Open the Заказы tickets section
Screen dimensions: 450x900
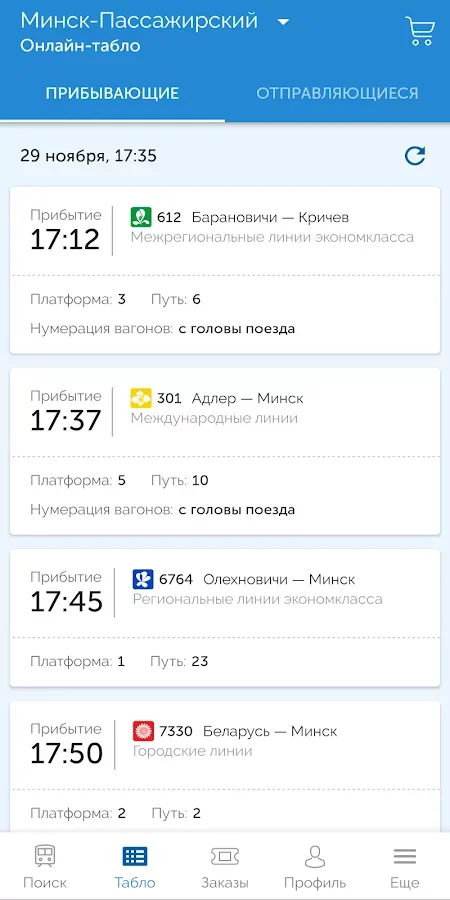coord(224,866)
